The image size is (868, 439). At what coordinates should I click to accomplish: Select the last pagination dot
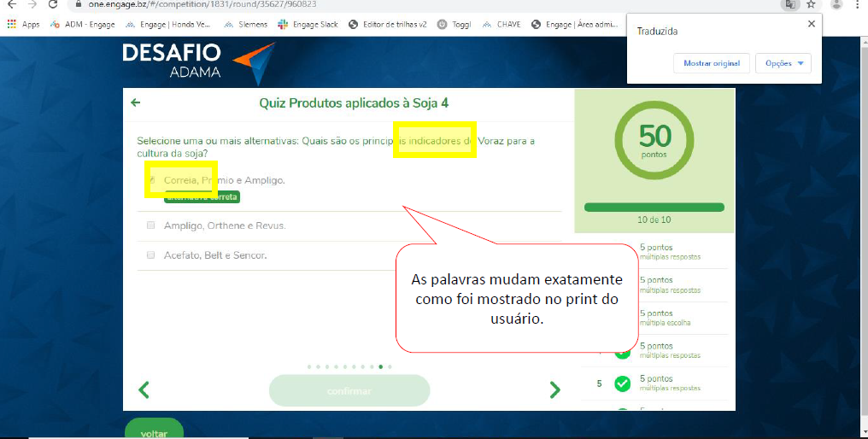pos(390,366)
